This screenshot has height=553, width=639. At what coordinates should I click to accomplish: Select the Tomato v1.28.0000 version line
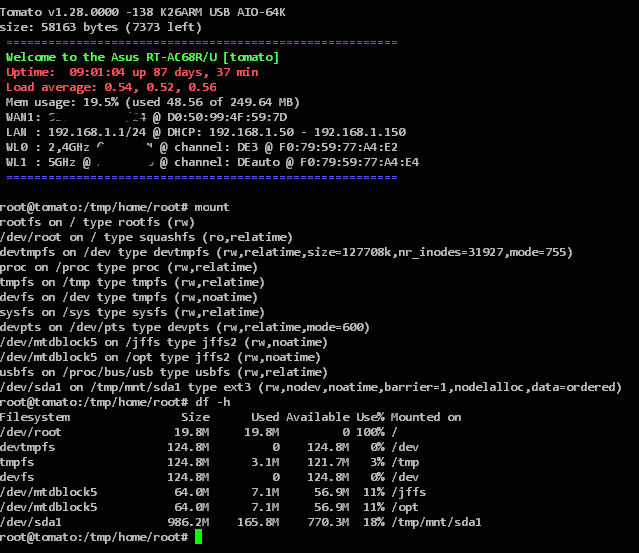coord(143,12)
